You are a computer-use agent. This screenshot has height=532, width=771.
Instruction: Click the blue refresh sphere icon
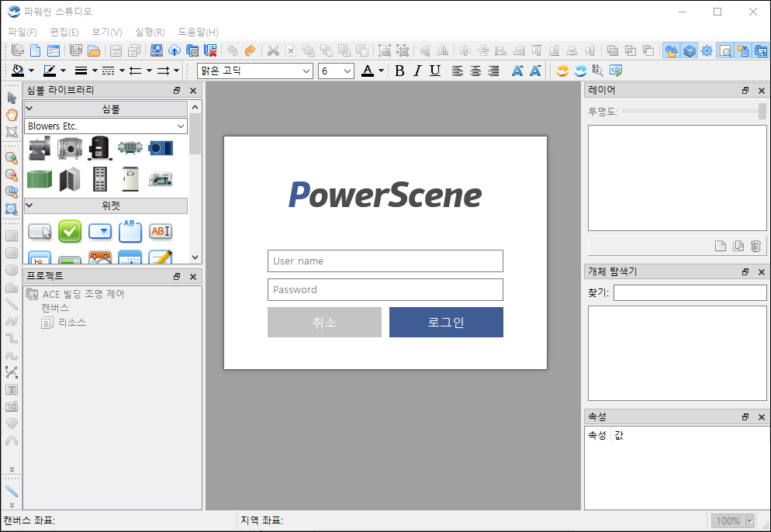click(x=580, y=71)
